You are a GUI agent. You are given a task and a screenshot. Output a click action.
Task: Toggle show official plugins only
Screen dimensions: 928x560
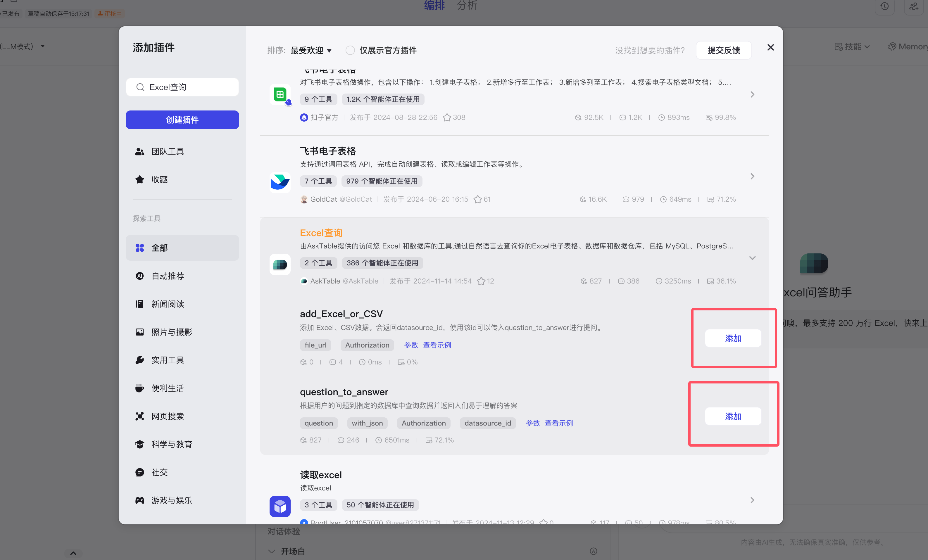tap(350, 51)
